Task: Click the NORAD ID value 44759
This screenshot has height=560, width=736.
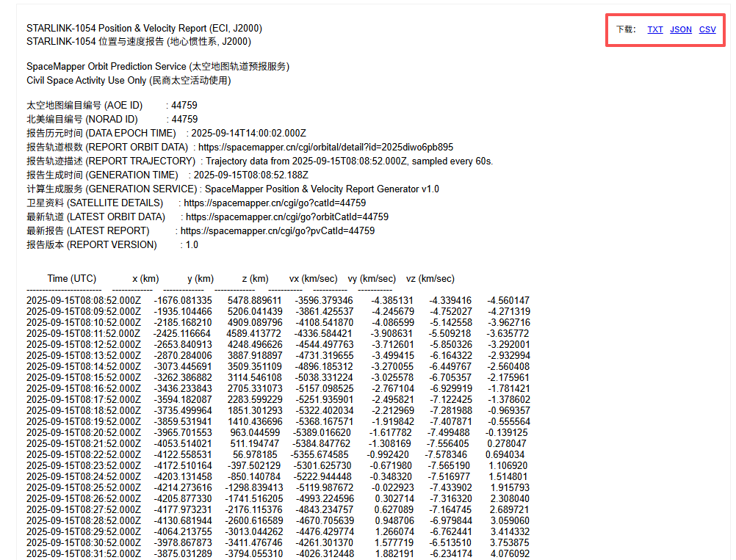Action: [x=184, y=119]
